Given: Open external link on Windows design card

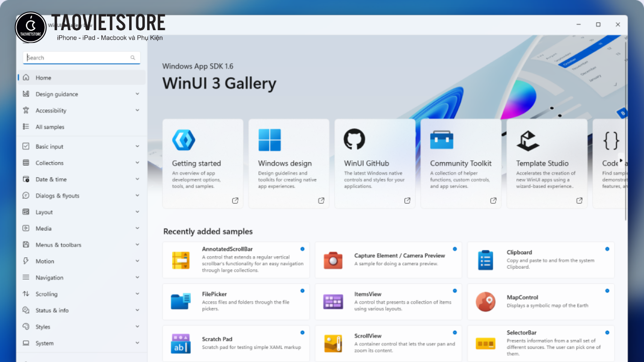Looking at the screenshot, I should coord(321,200).
